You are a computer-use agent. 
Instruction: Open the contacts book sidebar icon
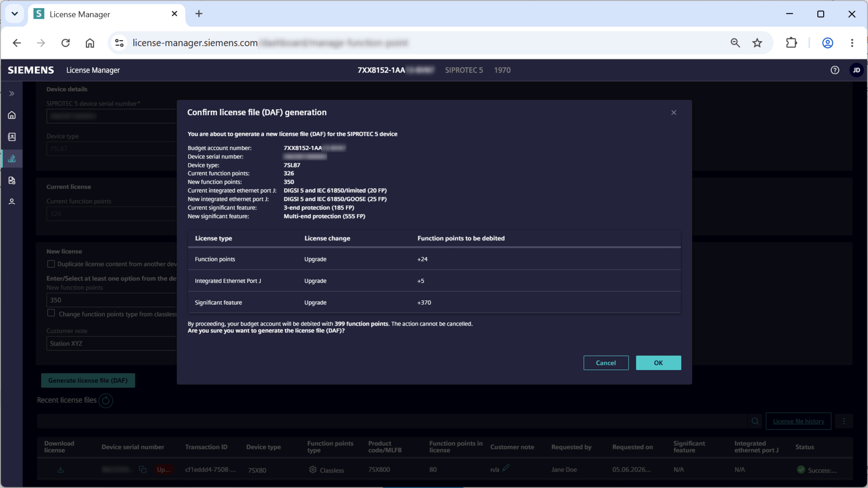pyautogui.click(x=12, y=137)
